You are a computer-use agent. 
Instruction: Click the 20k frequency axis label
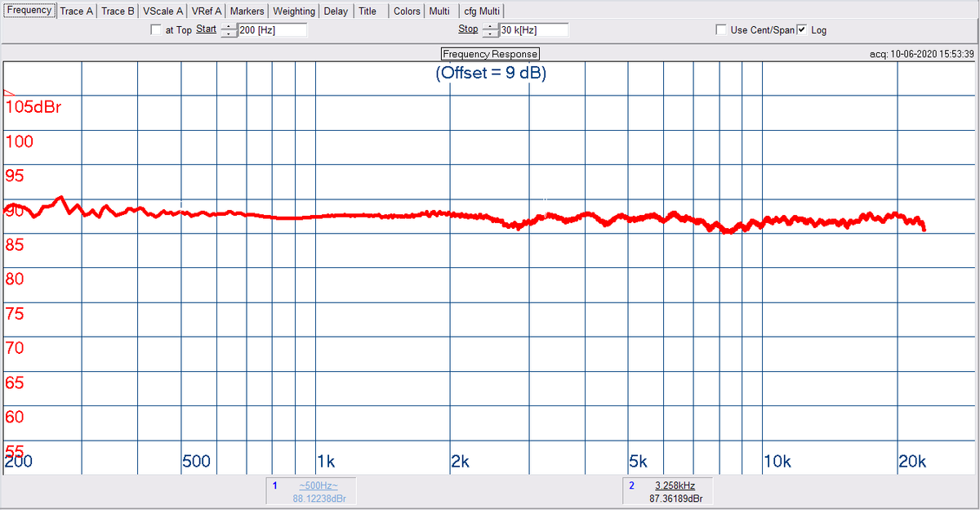click(x=912, y=461)
